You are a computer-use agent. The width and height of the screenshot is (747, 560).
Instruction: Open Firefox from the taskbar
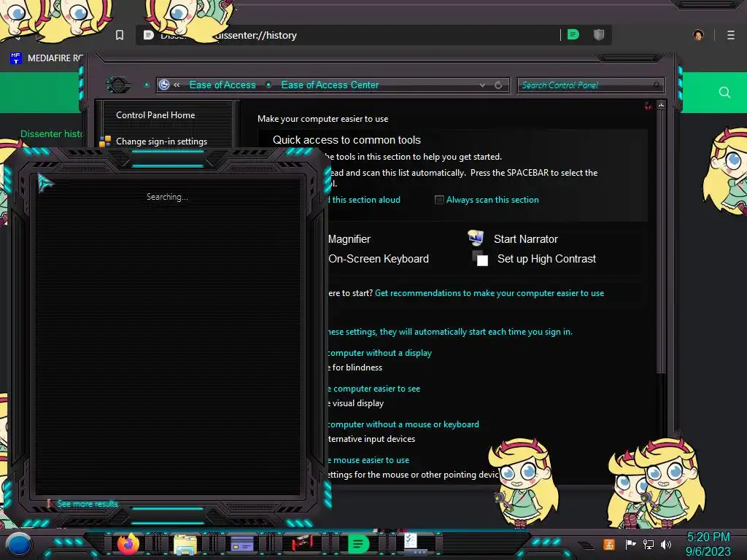128,544
